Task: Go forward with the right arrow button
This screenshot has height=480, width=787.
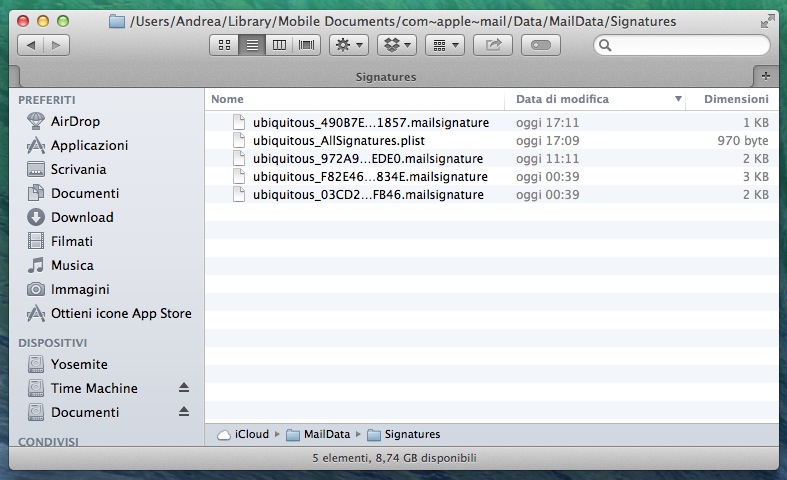Action: point(56,45)
